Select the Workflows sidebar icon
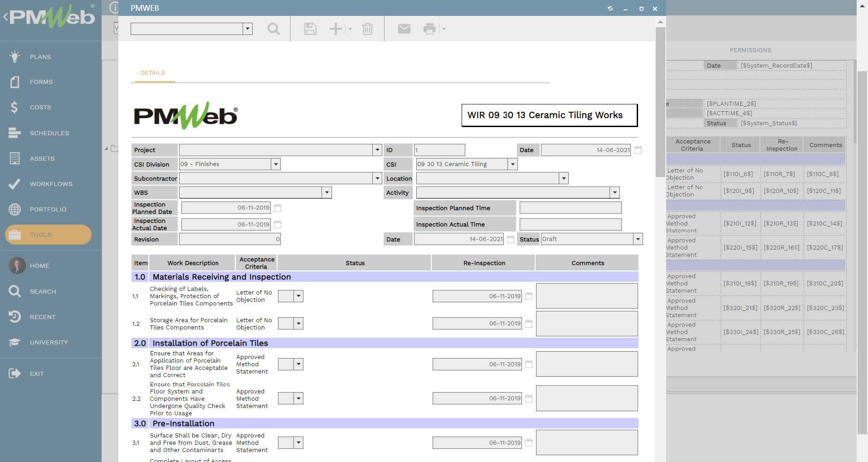This screenshot has width=868, height=462. 51,183
